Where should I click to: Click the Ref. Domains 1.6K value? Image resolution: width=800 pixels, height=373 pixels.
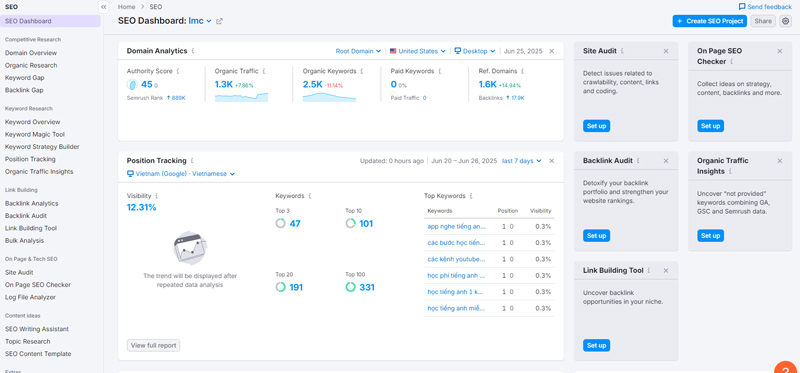click(488, 85)
